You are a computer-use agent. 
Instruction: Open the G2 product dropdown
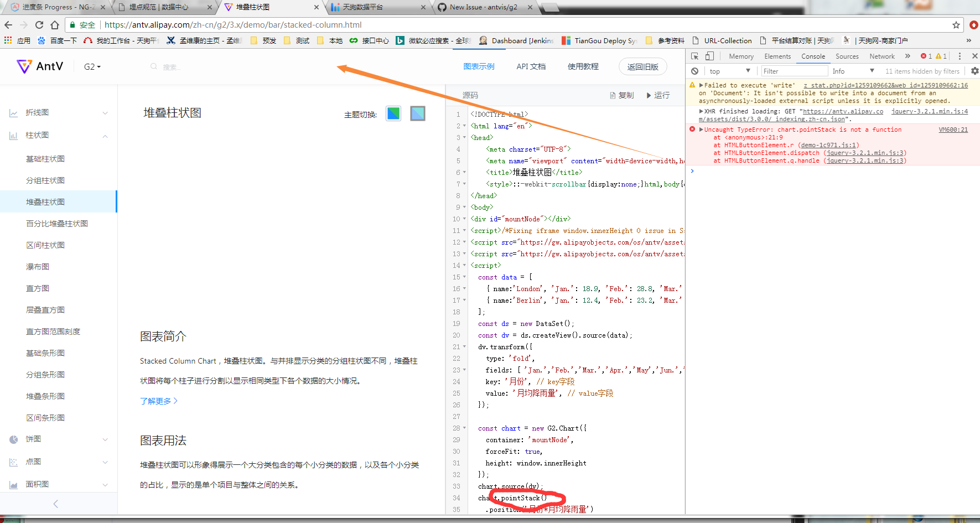pyautogui.click(x=92, y=67)
